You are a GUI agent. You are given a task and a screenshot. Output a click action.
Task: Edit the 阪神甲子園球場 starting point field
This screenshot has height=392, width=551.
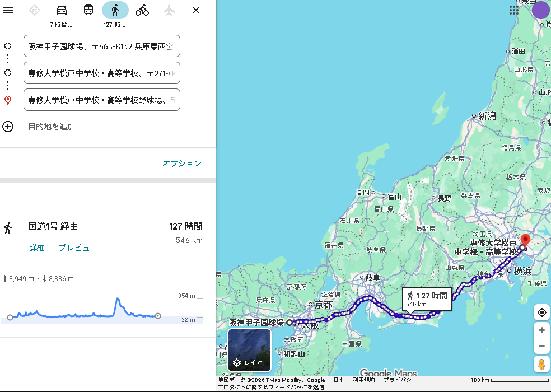[101, 46]
